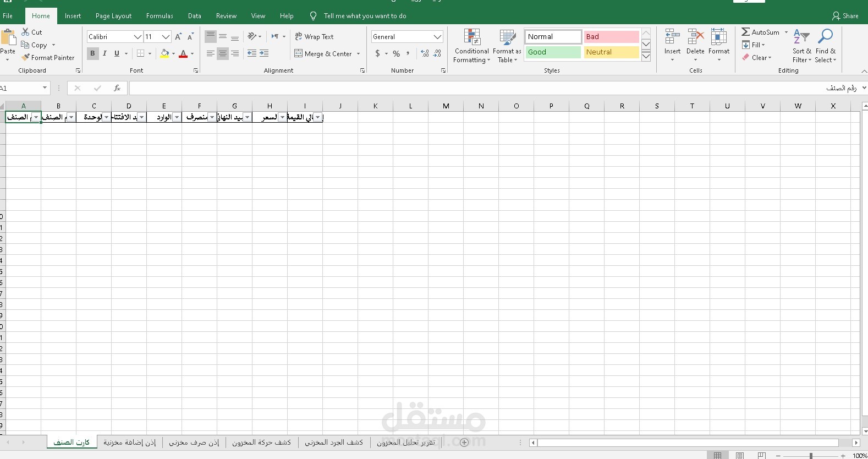Switch to the Insert ribbon tab
This screenshot has width=868, height=459.
[73, 16]
